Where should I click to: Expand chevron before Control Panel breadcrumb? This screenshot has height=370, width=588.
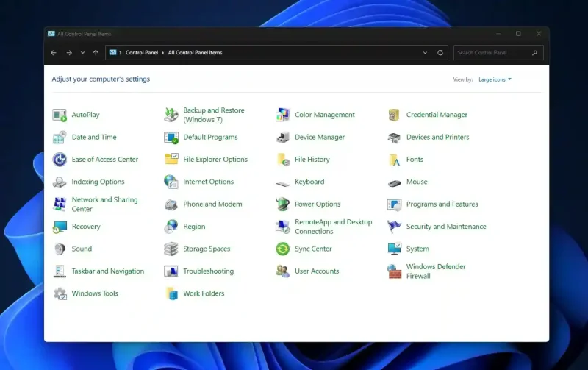(121, 53)
